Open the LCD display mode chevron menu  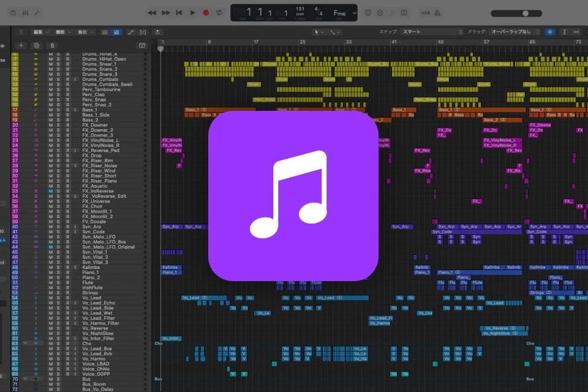[x=355, y=13]
